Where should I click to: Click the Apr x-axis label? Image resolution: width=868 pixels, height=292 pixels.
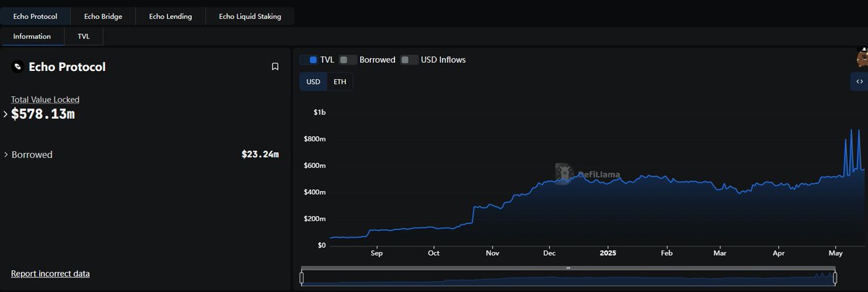pos(778,254)
